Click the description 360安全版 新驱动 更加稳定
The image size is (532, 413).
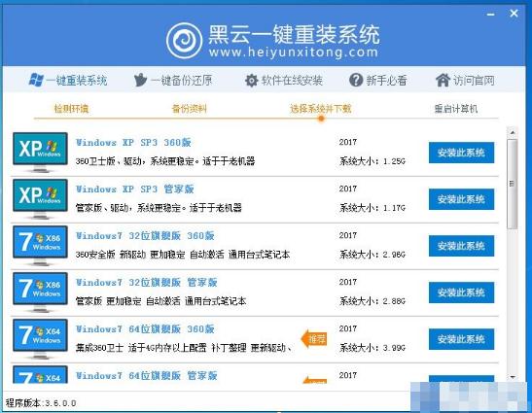(183, 255)
